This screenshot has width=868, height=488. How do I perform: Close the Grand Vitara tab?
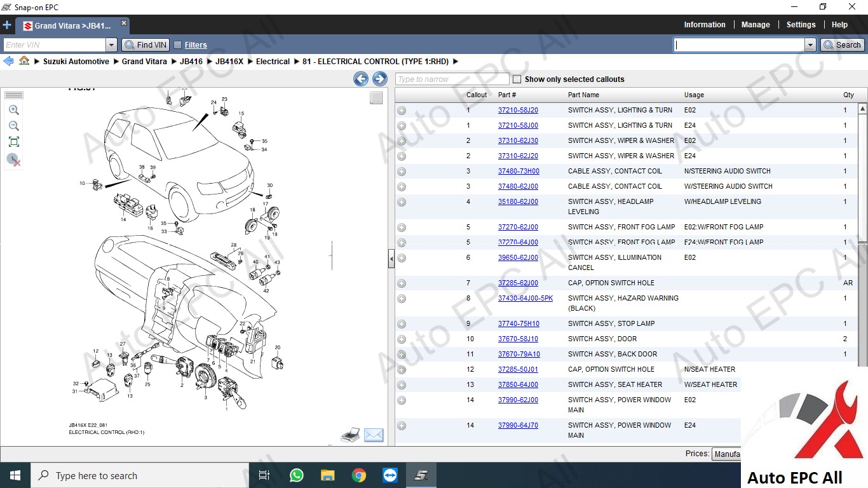point(124,23)
